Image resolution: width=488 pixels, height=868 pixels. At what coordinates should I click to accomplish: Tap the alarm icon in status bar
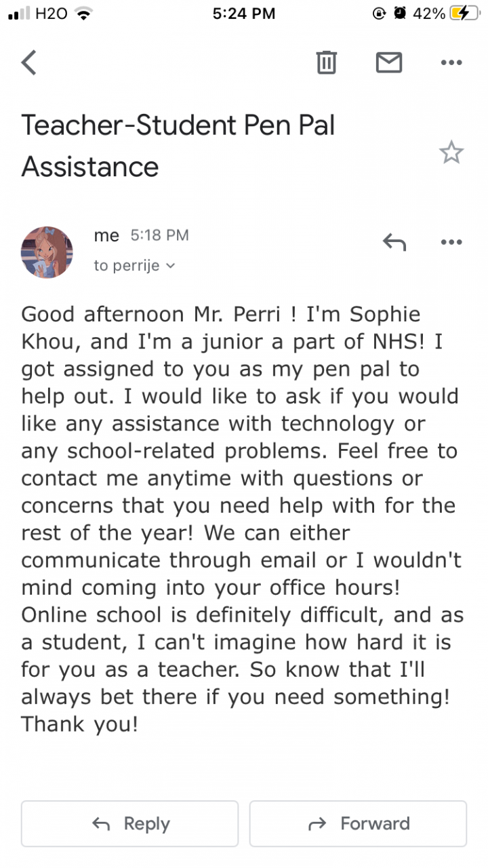tap(400, 14)
